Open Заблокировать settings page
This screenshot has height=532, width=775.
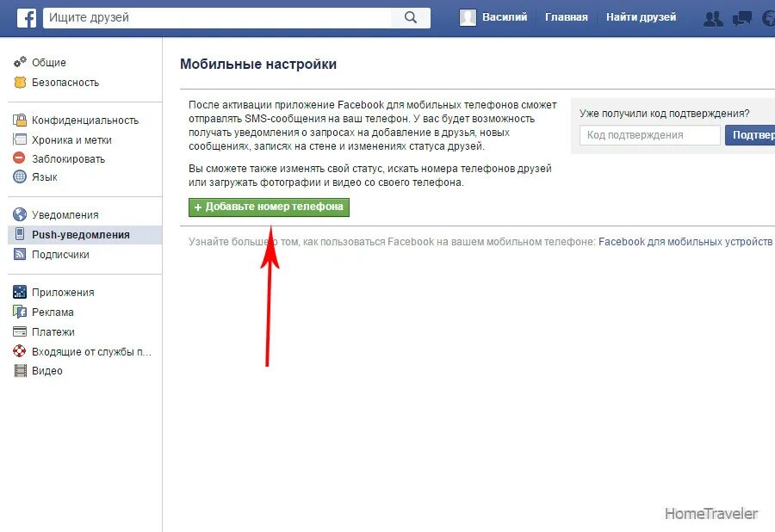[x=68, y=159]
